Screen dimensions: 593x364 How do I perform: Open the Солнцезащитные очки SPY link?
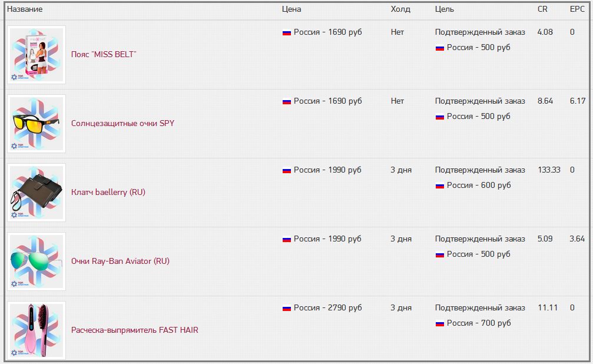[x=122, y=123]
